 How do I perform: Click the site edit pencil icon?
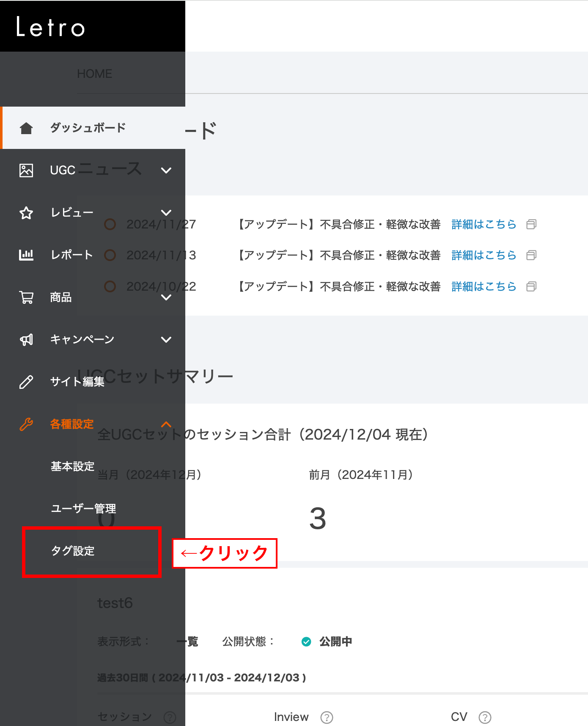click(x=26, y=382)
